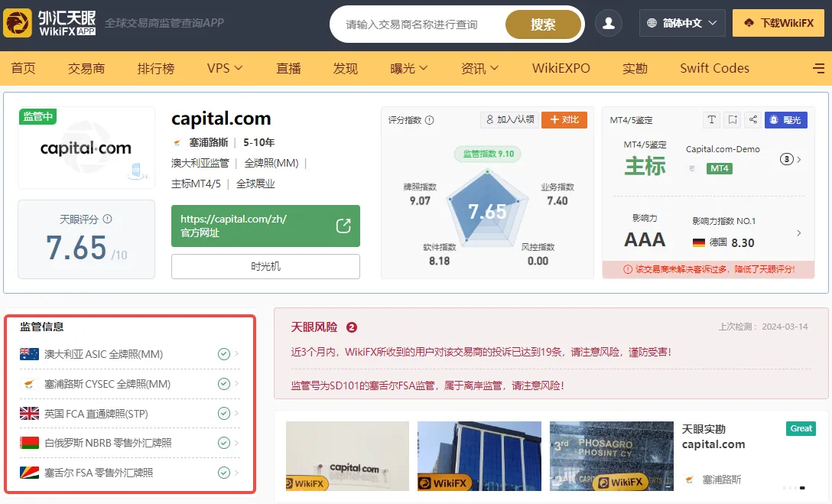The image size is (832, 504).
Task: Click the orange 对比 compare button
Action: pos(564,120)
